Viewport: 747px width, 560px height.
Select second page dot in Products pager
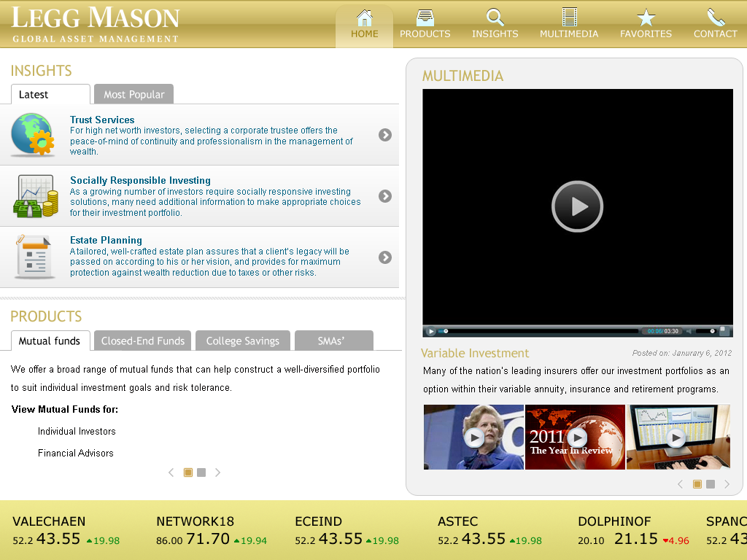[201, 472]
